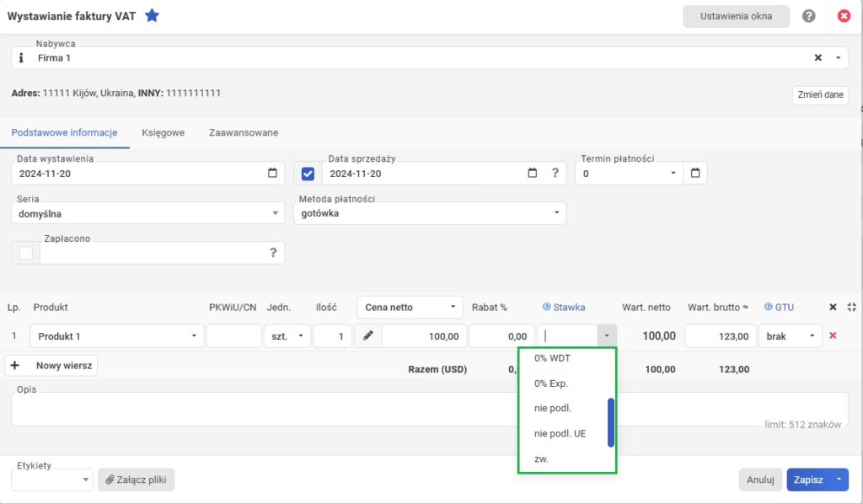Delete row 1 with red X

pos(834,336)
